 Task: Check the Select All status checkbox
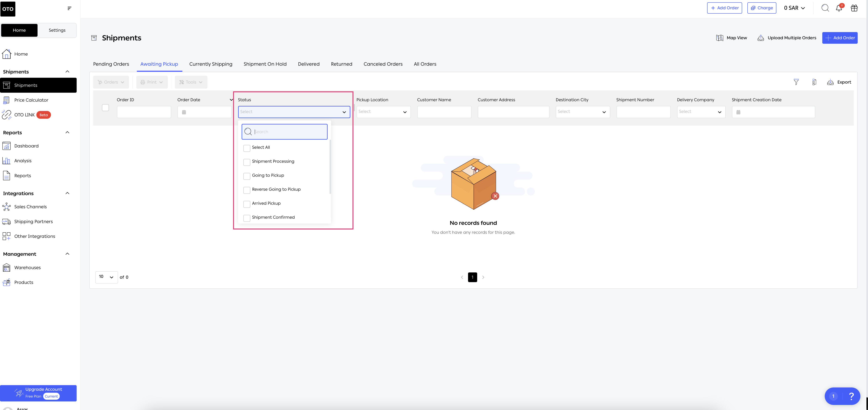pyautogui.click(x=247, y=148)
